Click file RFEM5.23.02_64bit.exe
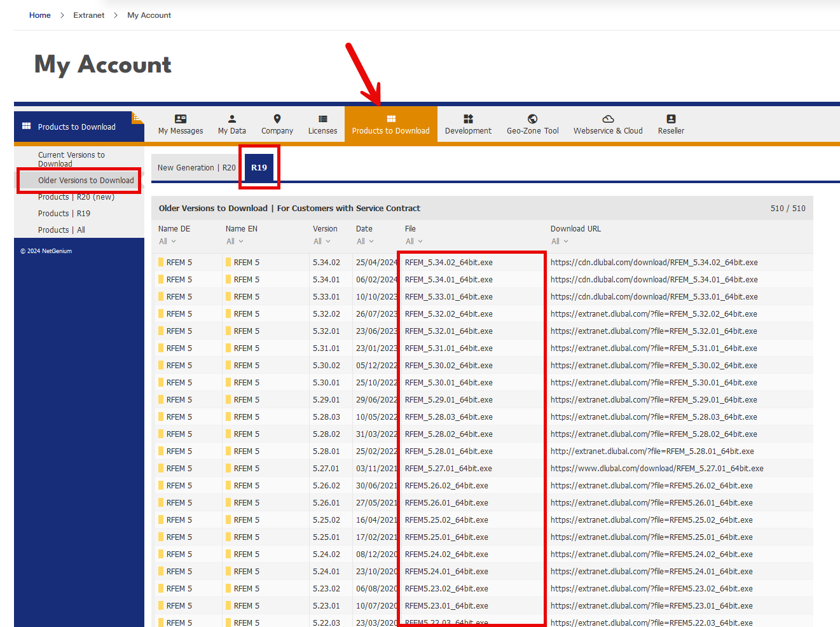The height and width of the screenshot is (627, 840). click(x=446, y=589)
